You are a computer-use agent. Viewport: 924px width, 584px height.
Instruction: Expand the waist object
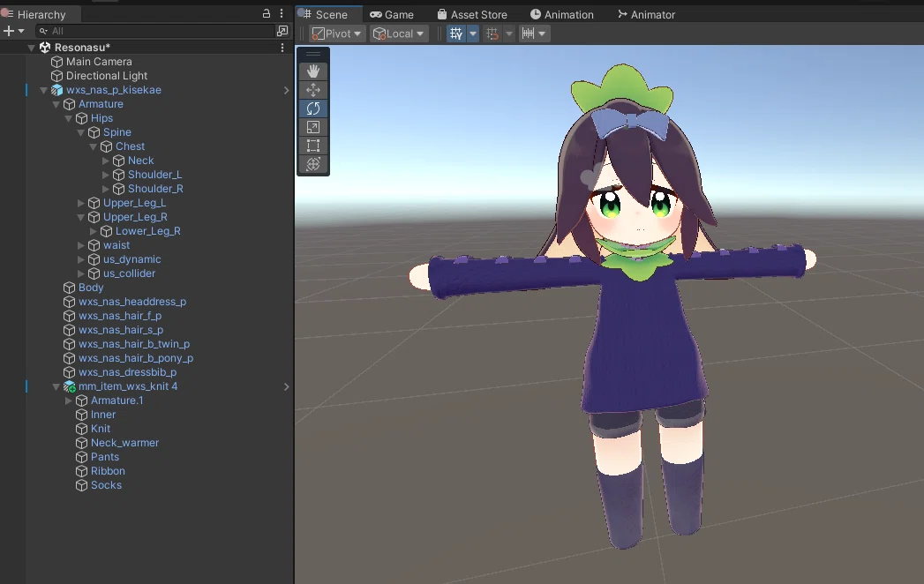[x=80, y=245]
